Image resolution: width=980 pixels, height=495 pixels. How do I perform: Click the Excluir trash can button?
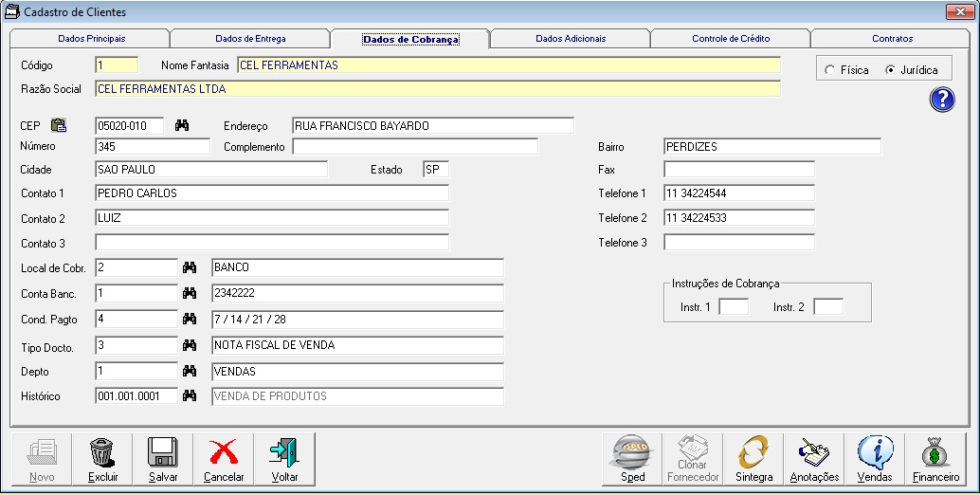pos(102,459)
